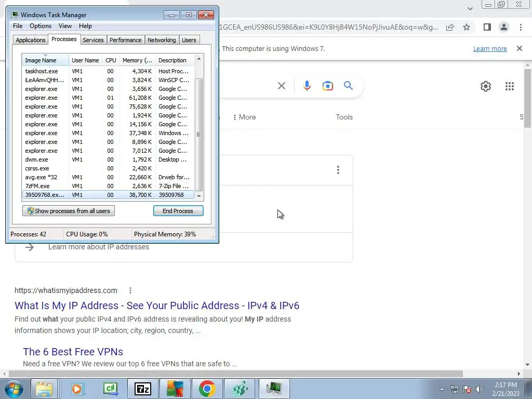Open the 7-Zip taskbar icon
The image size is (532, 399).
point(142,389)
